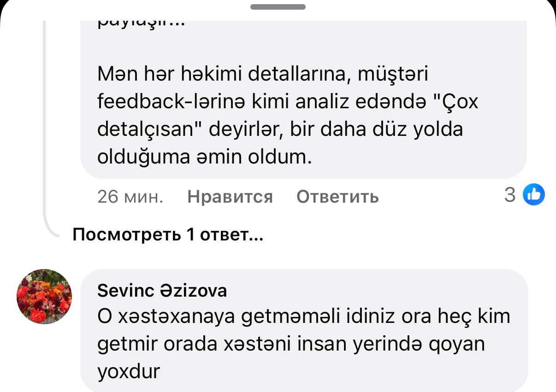
Task: Open the Sevinc Əzizova profile name
Action: (162, 291)
